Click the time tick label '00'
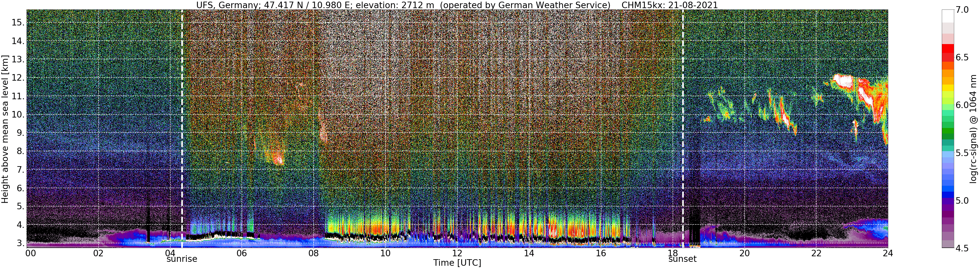Screen dimensions: 980x269 coord(30,253)
